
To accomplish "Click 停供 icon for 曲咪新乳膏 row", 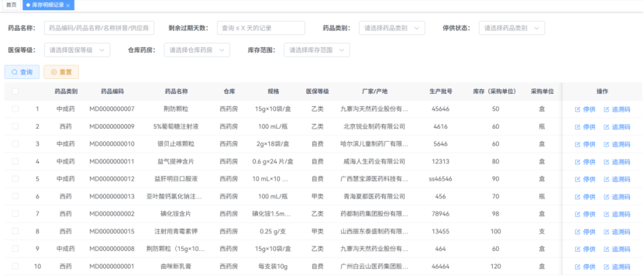I will (x=577, y=267).
